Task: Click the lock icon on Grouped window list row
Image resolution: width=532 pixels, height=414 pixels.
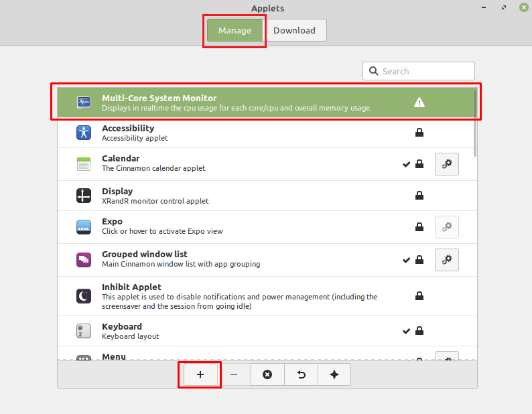Action: [x=419, y=260]
